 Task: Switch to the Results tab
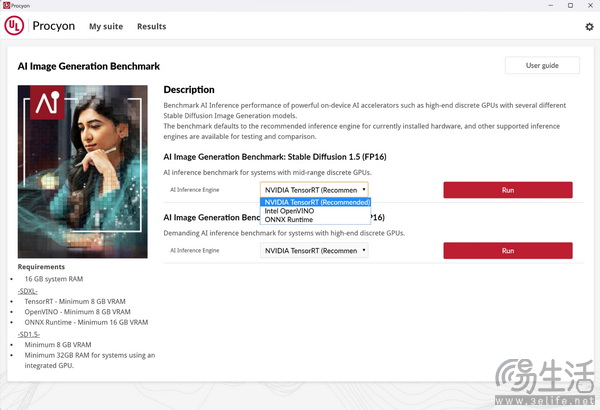click(152, 26)
